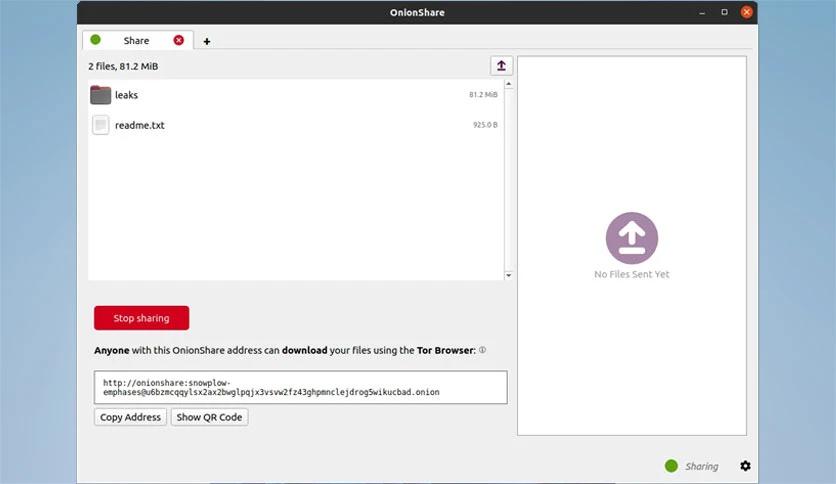Click Stop sharing button

click(x=141, y=318)
